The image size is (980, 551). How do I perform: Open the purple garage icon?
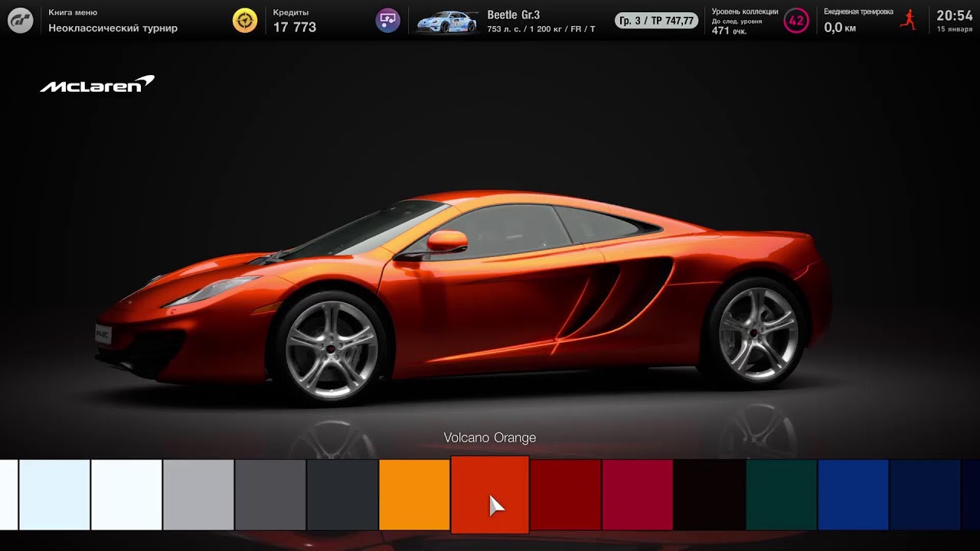coord(388,21)
